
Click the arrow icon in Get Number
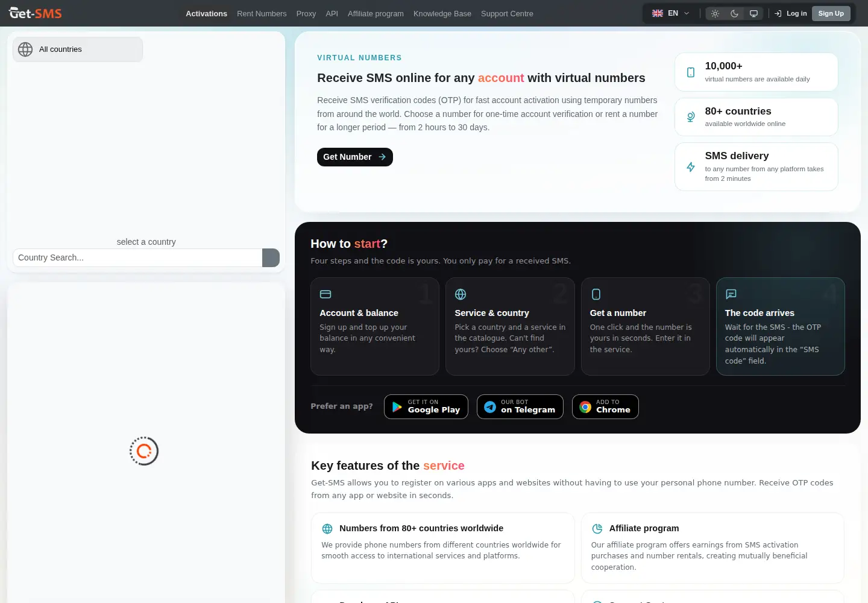click(x=382, y=157)
